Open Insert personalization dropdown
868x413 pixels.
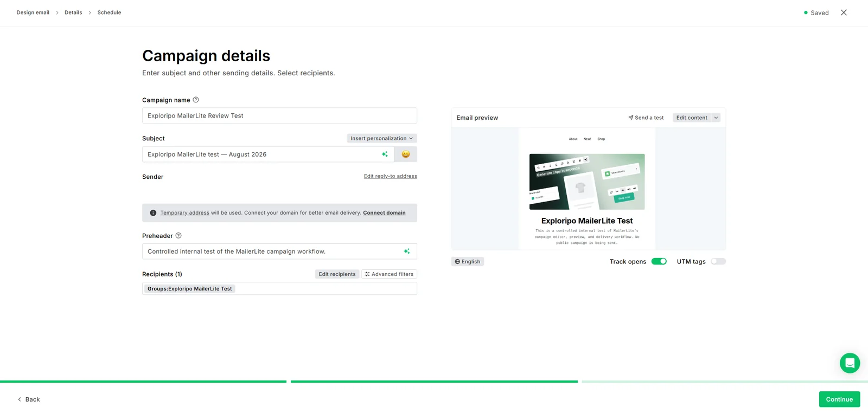pyautogui.click(x=382, y=138)
